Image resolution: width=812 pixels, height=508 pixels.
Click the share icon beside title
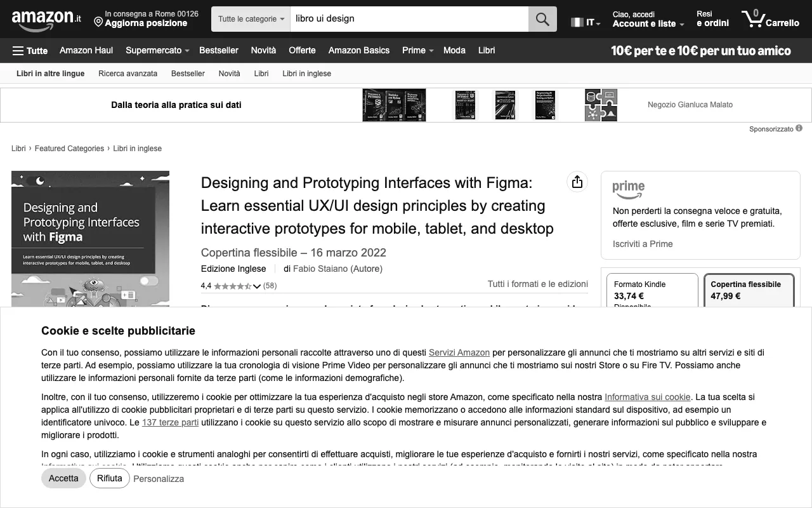(x=577, y=182)
